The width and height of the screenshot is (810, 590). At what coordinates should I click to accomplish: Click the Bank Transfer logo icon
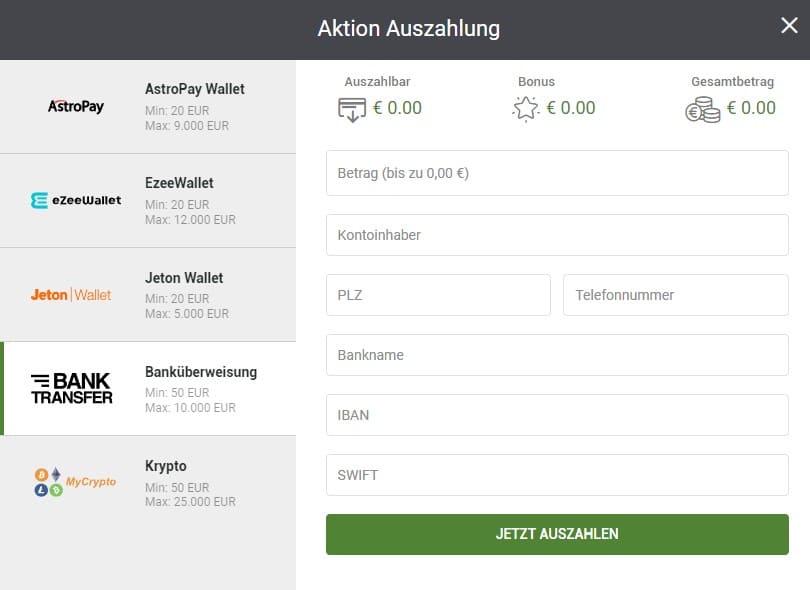click(70, 388)
